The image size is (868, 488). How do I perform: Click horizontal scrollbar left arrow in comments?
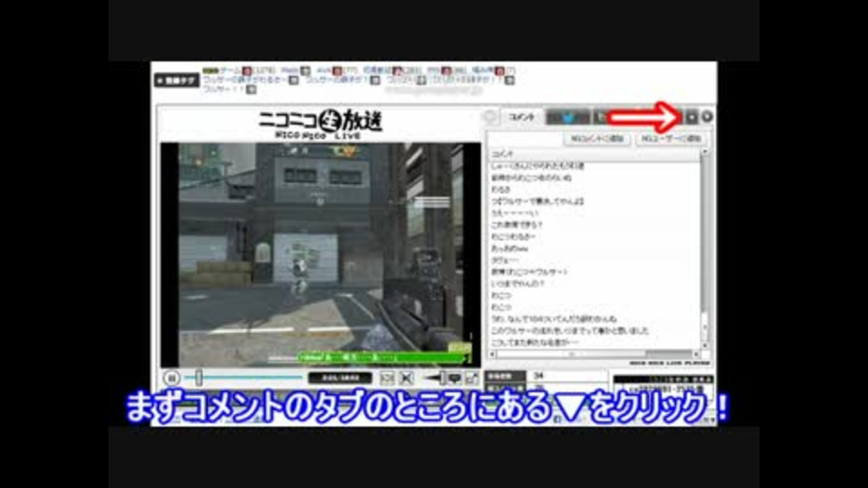492,354
